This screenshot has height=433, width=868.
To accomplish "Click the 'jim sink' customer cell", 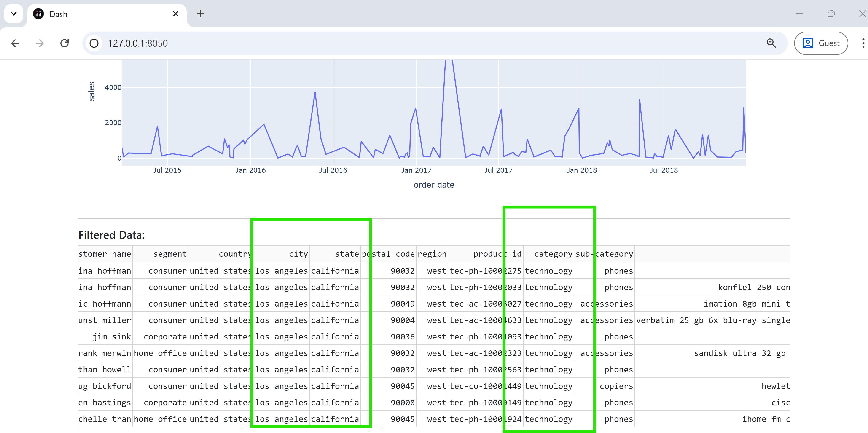I will [x=112, y=337].
